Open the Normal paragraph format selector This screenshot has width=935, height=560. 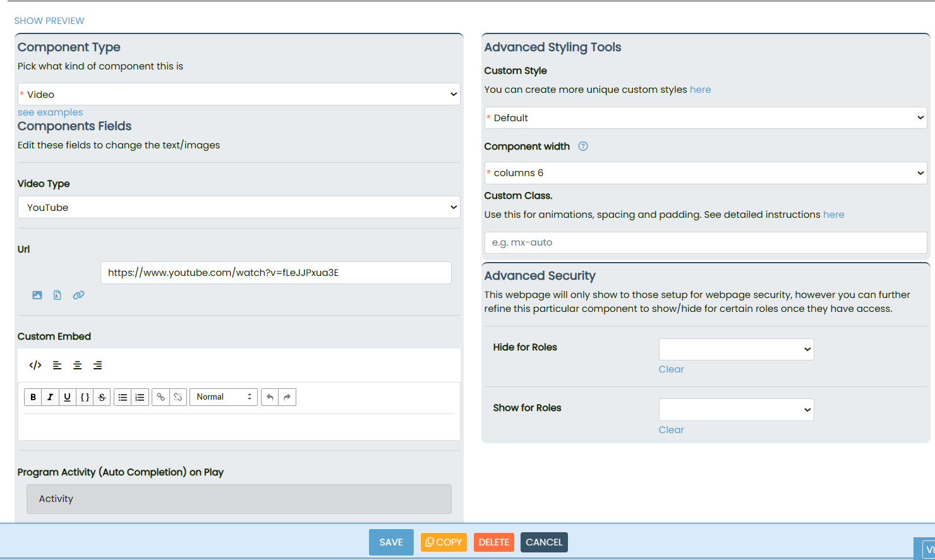coord(224,397)
